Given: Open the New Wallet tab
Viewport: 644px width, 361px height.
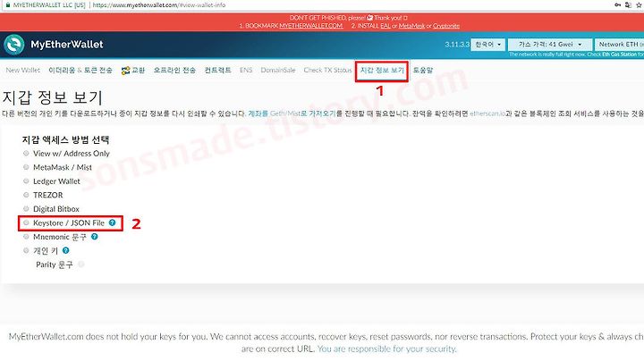Looking at the screenshot, I should (23, 71).
